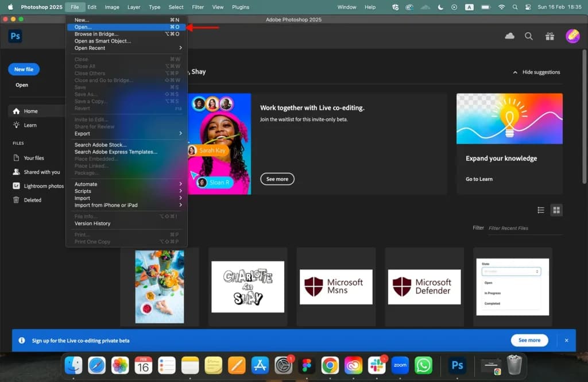Open the Filter menu in menu bar
588x382 pixels.
198,7
